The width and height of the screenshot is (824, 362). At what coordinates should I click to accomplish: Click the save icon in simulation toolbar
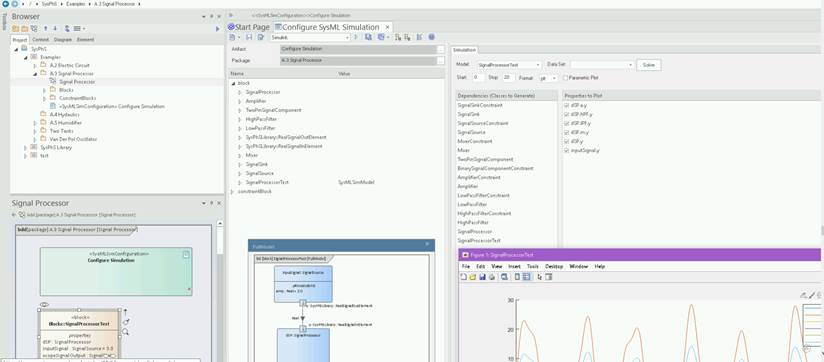[x=249, y=37]
